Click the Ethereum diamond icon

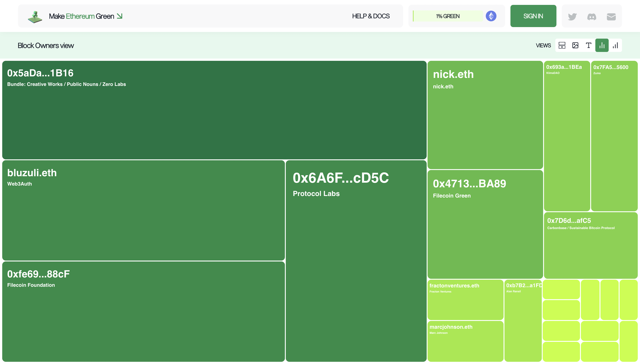tap(491, 16)
